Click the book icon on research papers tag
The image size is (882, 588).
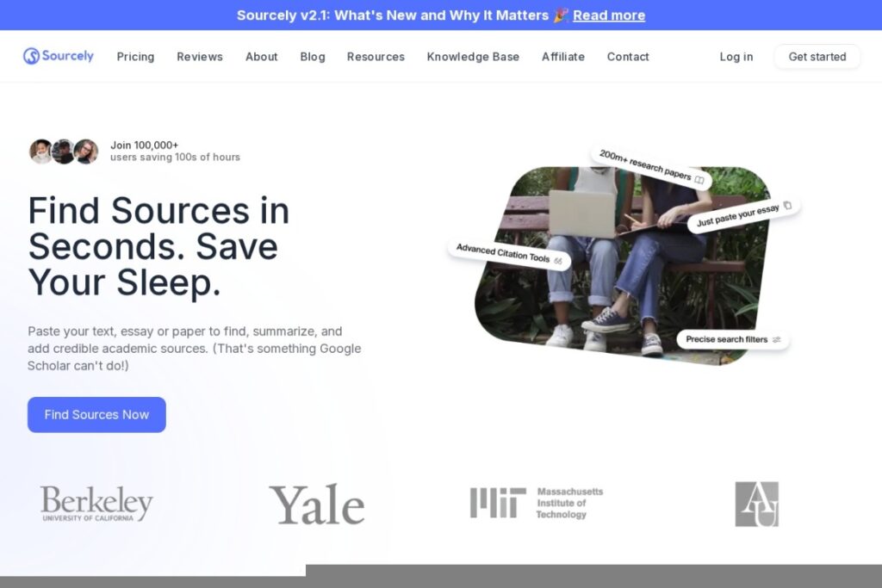[x=699, y=180]
